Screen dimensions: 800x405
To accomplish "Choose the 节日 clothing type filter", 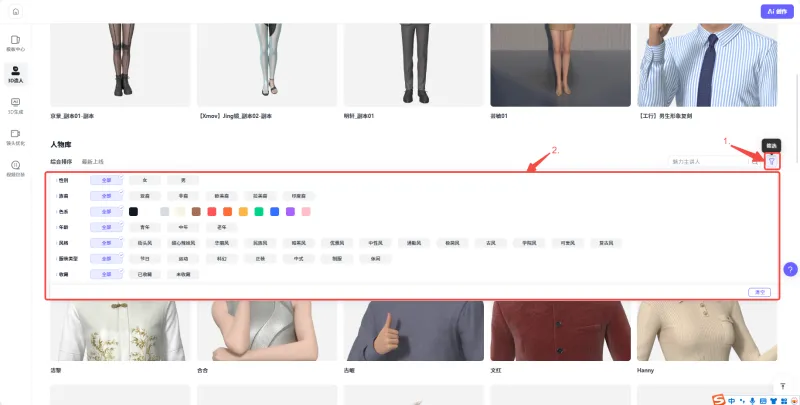I will pyautogui.click(x=145, y=259).
